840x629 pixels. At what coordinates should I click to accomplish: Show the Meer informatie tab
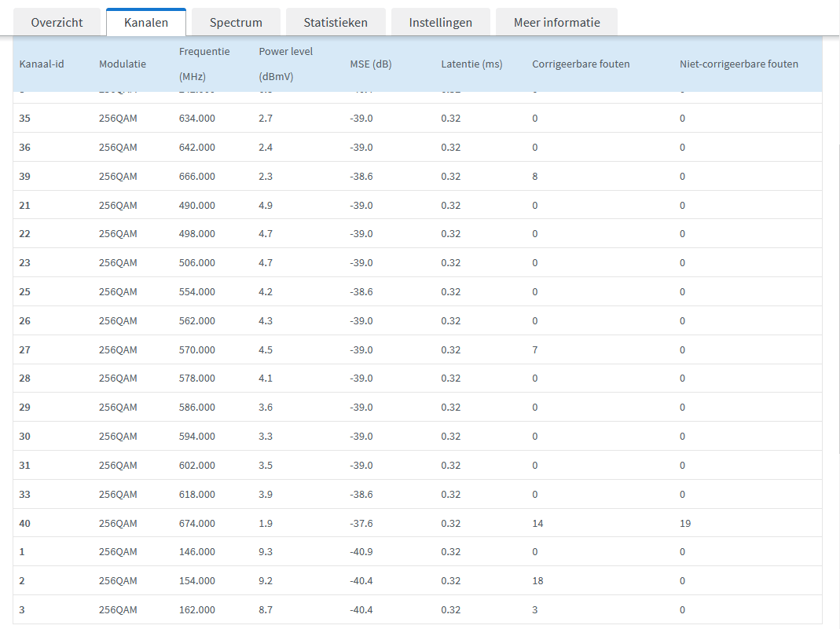556,22
